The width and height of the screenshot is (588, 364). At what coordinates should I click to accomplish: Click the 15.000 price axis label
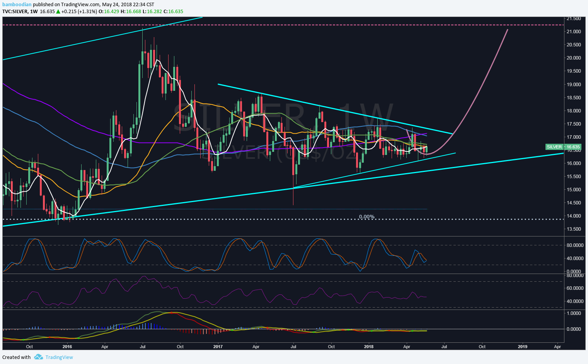click(x=573, y=189)
